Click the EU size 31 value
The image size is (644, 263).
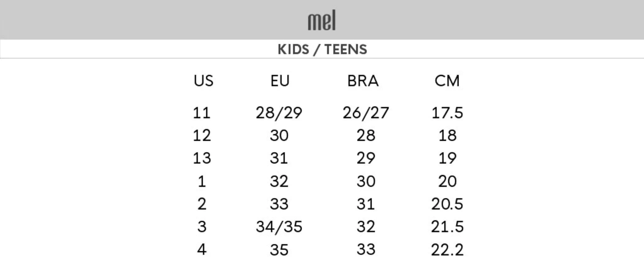click(279, 158)
